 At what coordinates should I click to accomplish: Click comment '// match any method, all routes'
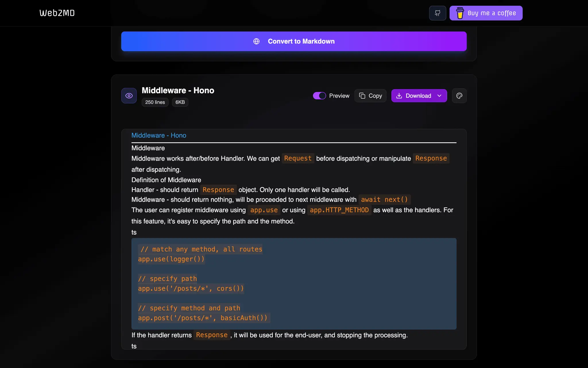coord(202,249)
